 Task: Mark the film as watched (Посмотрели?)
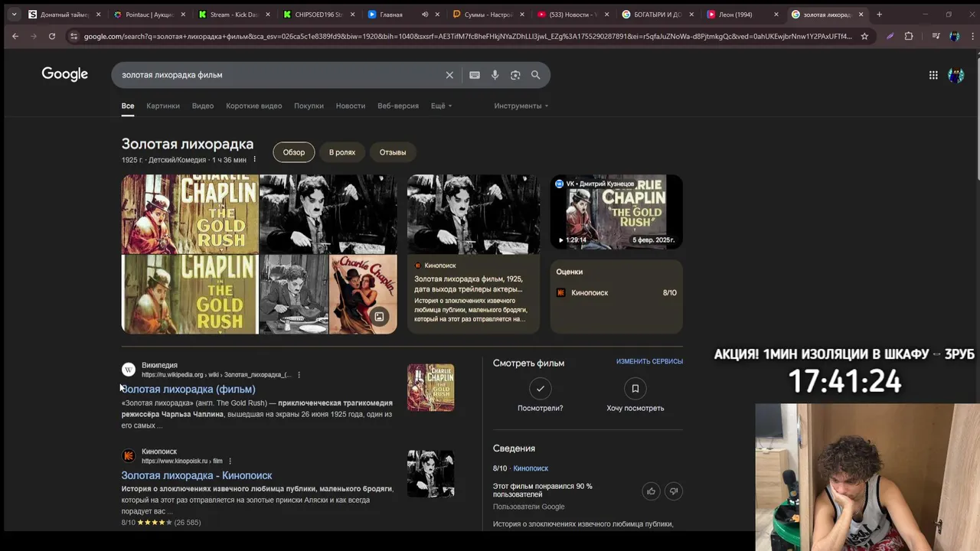coord(541,389)
